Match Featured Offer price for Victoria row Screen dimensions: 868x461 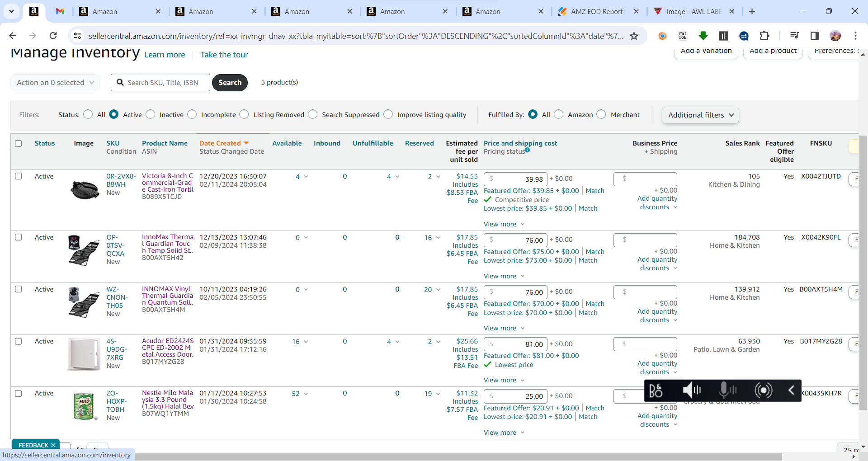tap(595, 191)
